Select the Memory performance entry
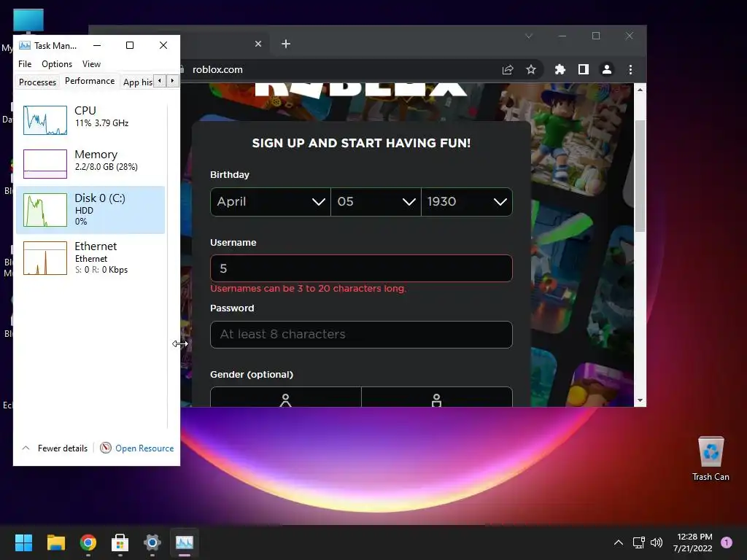This screenshot has width=747, height=560. (x=90, y=164)
